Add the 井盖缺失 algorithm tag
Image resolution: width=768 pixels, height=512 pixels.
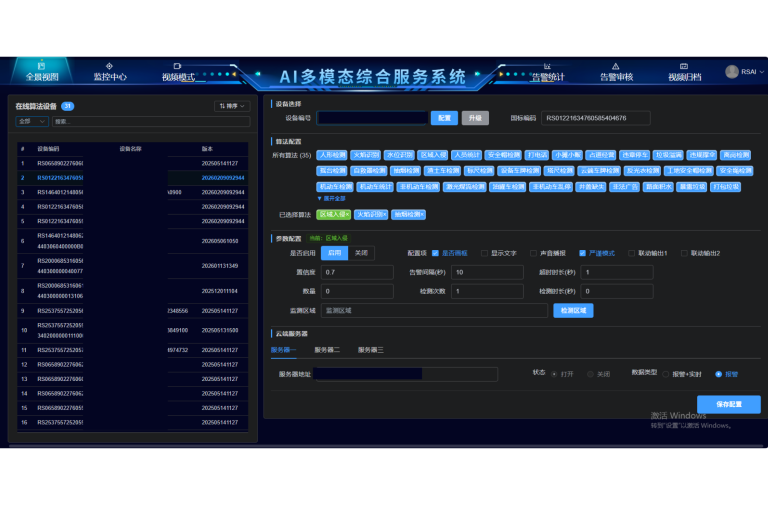591,187
